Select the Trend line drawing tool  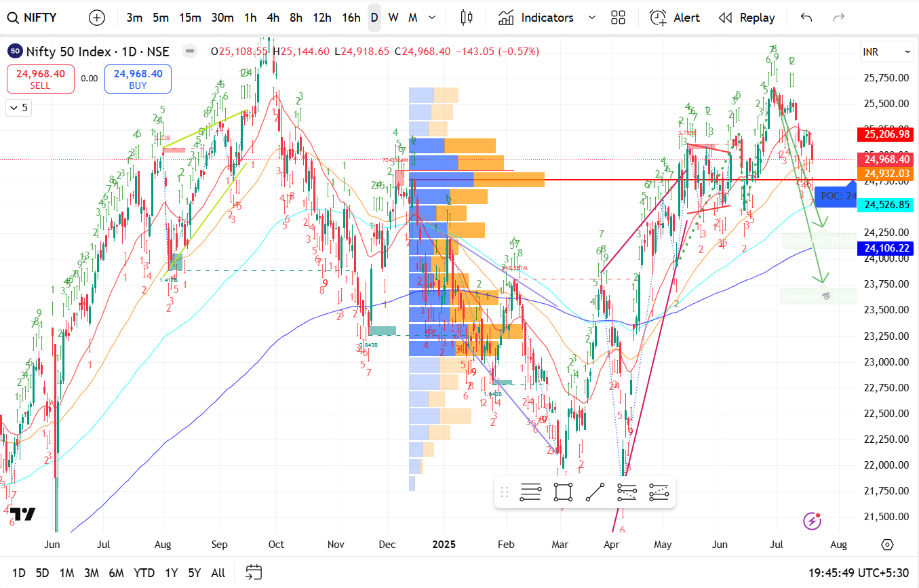tap(595, 492)
